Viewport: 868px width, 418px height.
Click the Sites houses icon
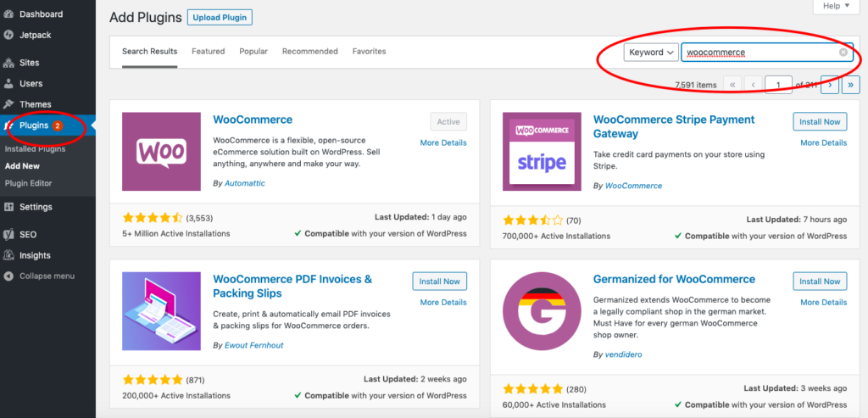pyautogui.click(x=8, y=63)
